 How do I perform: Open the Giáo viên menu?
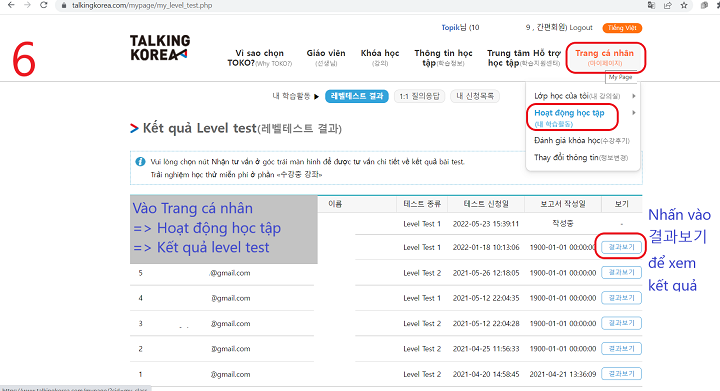point(326,58)
